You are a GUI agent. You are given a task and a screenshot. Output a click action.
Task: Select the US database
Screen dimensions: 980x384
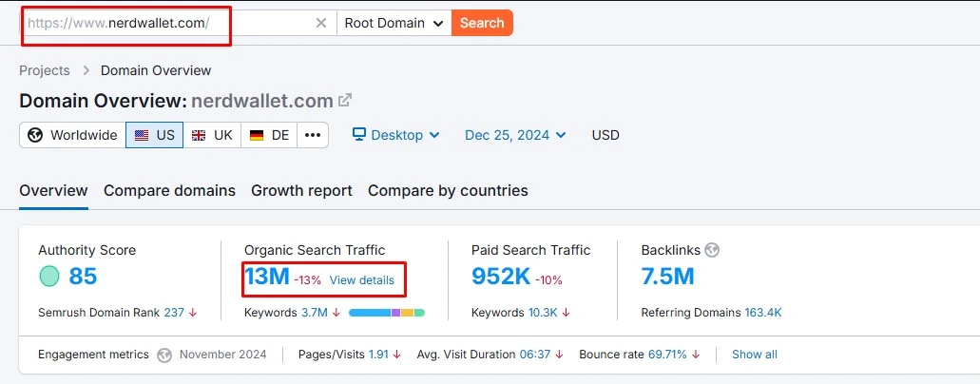pyautogui.click(x=154, y=135)
